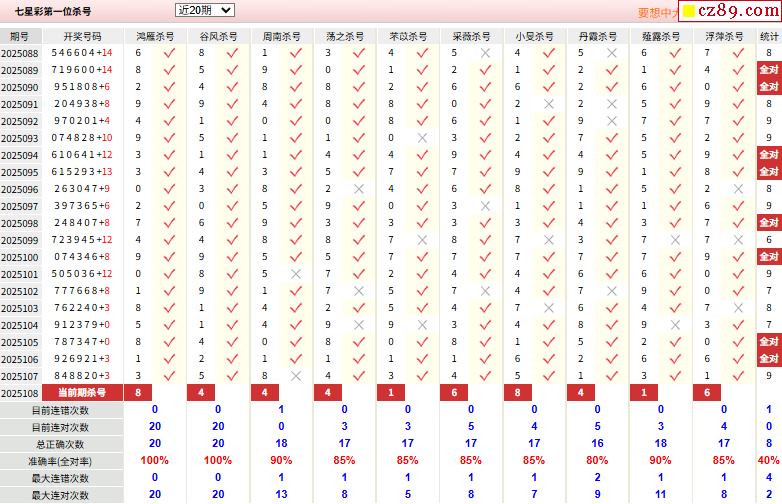Click draw number 777668+8
This screenshot has width=782, height=504.
(80, 291)
